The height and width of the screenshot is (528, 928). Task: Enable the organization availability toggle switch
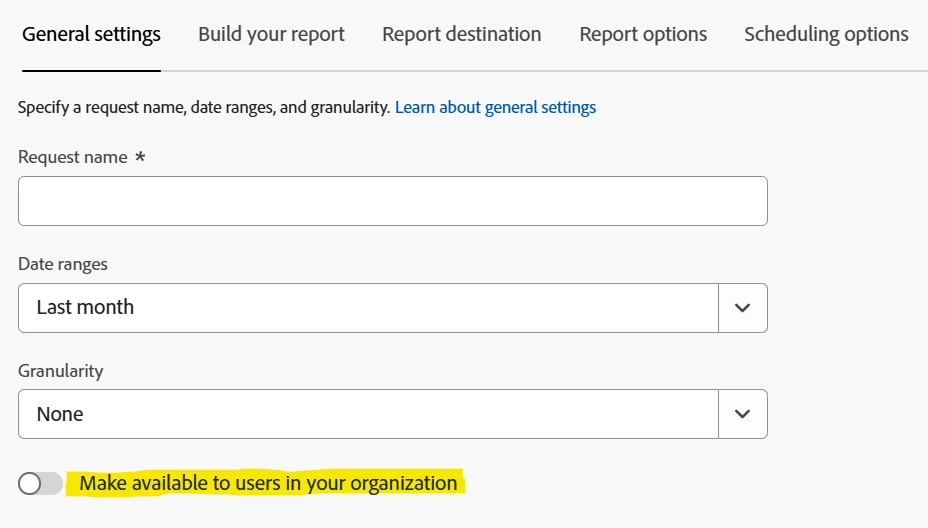40,484
